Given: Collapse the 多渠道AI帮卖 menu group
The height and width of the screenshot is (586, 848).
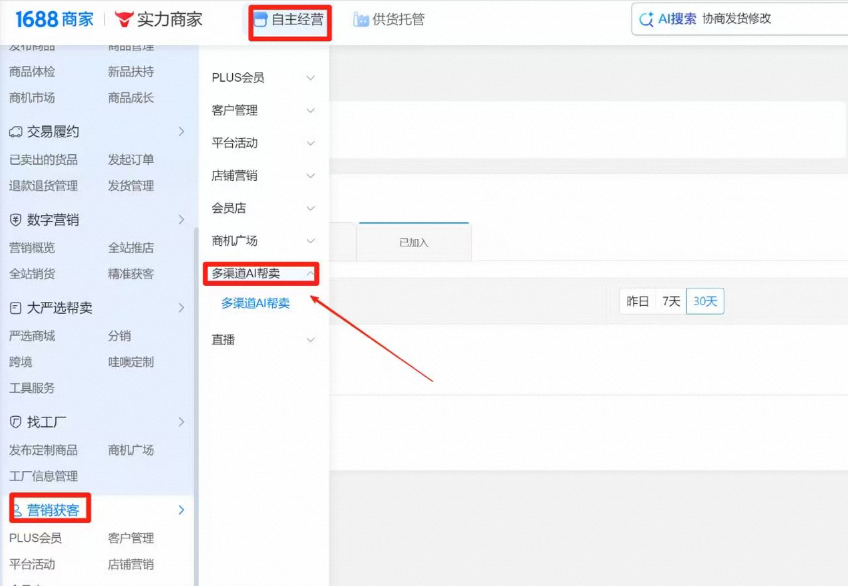Looking at the screenshot, I should click(310, 273).
